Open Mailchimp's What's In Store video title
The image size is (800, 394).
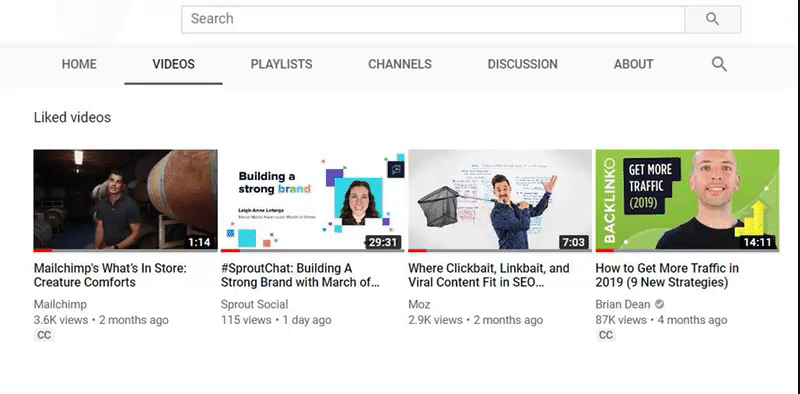[x=110, y=275]
